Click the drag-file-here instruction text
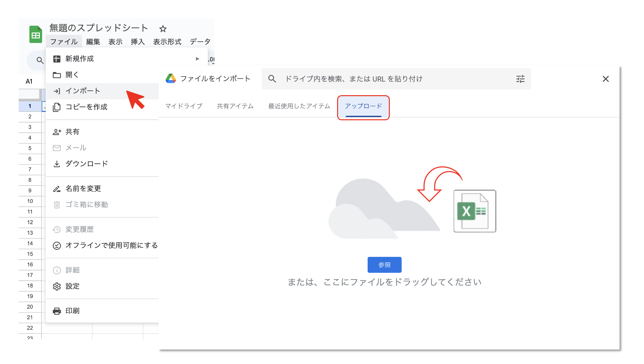 [384, 282]
